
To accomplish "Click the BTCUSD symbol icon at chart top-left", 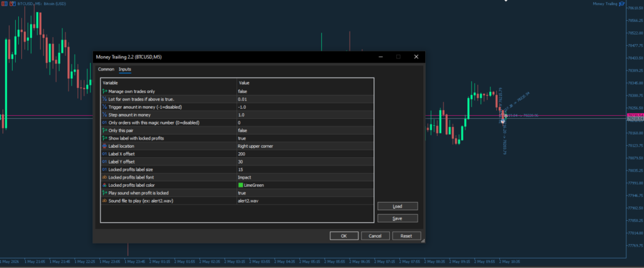I will pos(3,3).
